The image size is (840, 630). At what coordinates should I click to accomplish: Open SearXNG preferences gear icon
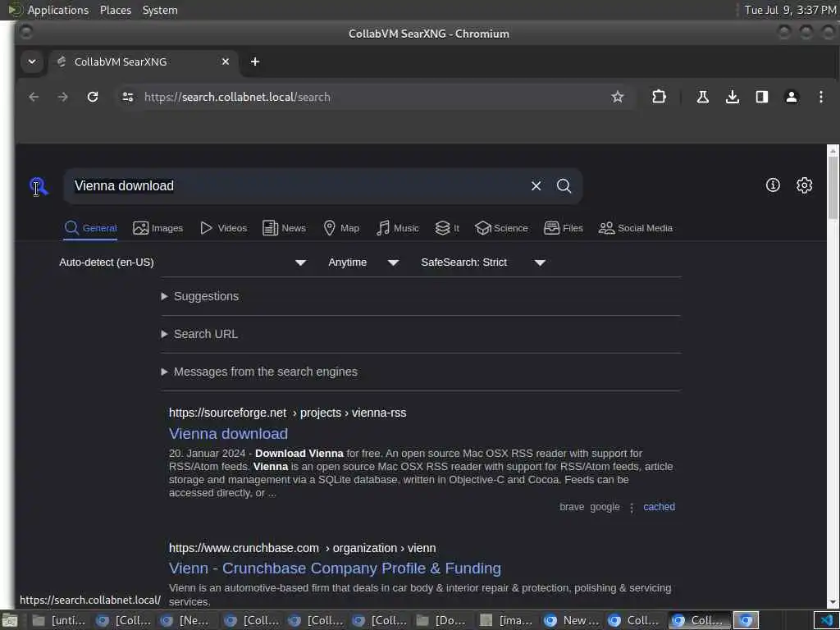[x=804, y=185]
